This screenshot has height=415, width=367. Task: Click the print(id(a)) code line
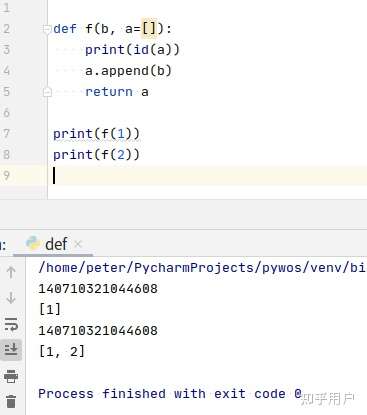pos(132,50)
